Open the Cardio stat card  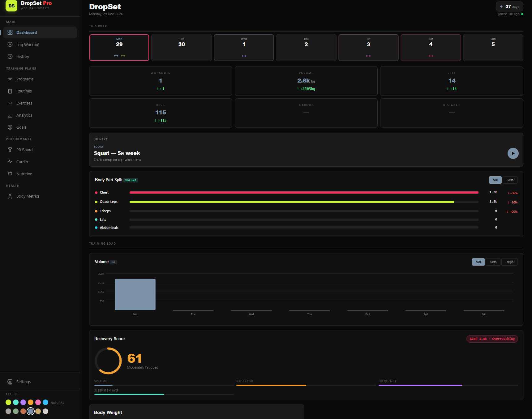306,113
